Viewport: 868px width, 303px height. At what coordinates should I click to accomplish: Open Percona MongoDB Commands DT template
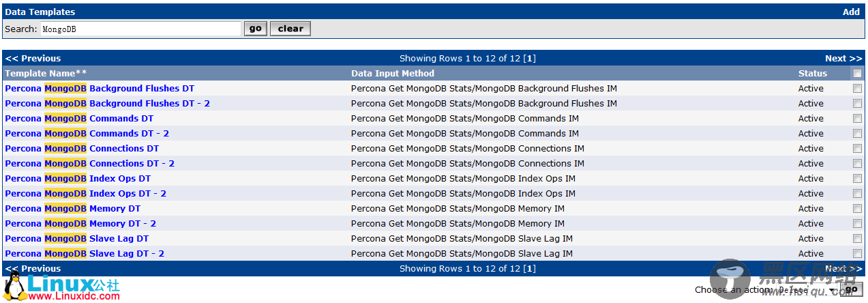79,119
